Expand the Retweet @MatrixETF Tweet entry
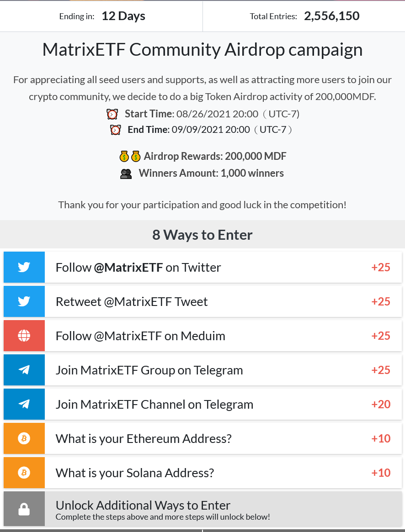 (203, 301)
